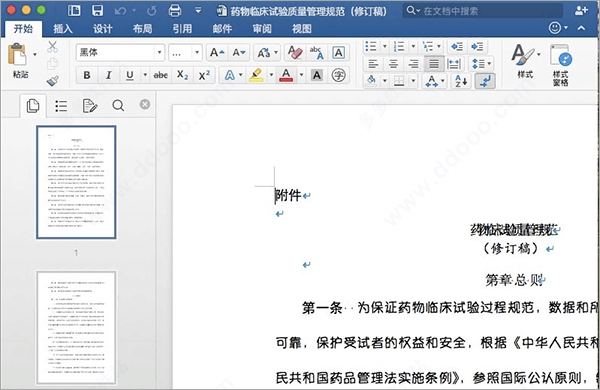The width and height of the screenshot is (600, 390).
Task: Switch to the 插入 tab
Action: point(63,28)
